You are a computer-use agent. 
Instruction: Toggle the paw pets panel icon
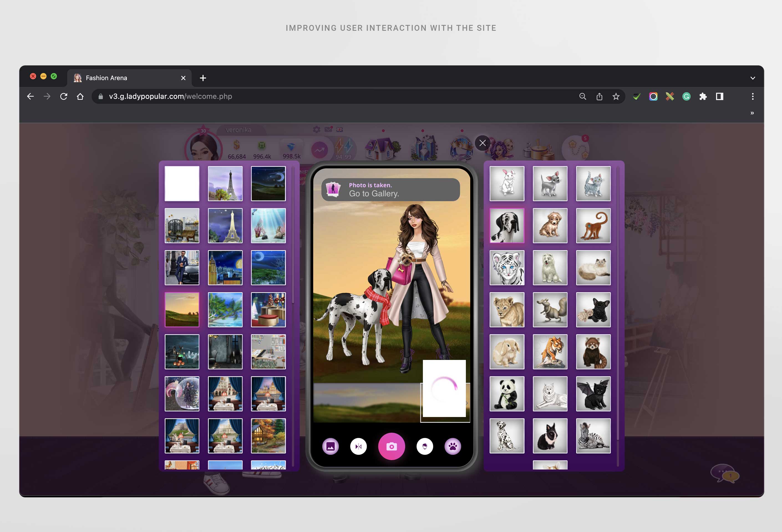coord(453,447)
